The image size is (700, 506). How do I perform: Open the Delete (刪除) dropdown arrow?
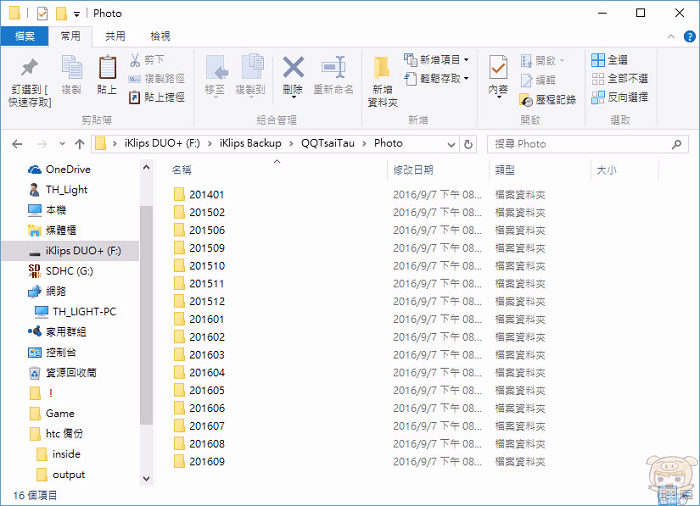(x=293, y=97)
